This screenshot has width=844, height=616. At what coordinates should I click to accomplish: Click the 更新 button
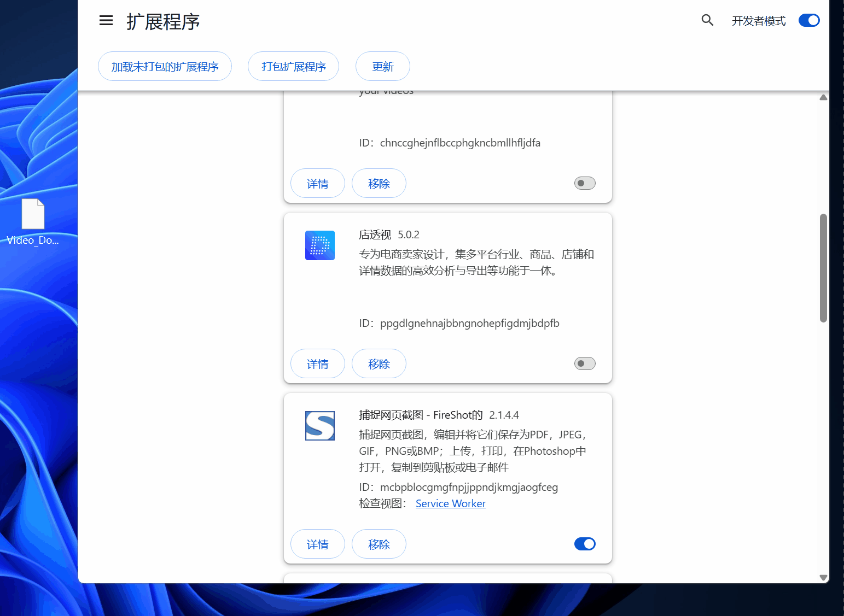coord(382,66)
